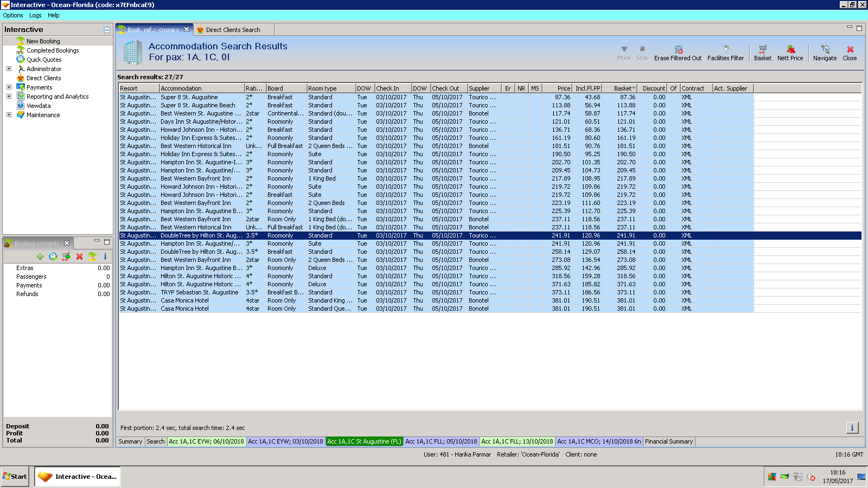Image resolution: width=868 pixels, height=488 pixels.
Task: Click the Basket cart icon in toolbar
Action: (x=762, y=50)
